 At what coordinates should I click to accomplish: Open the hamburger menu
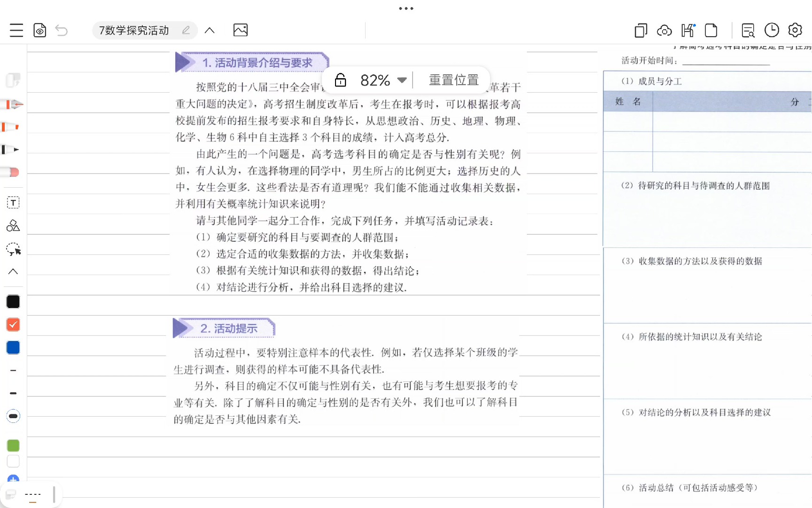click(x=16, y=30)
